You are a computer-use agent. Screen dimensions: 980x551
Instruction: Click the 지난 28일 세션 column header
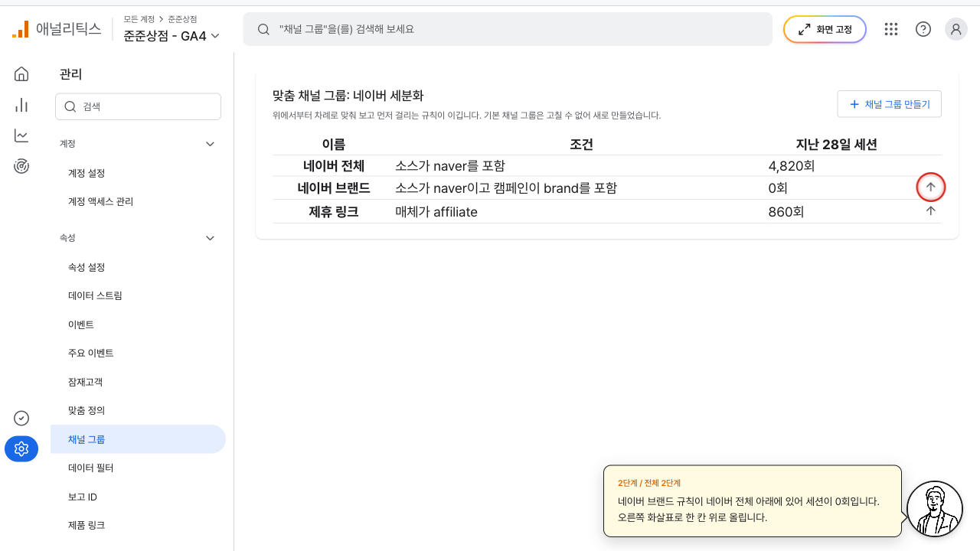837,145
